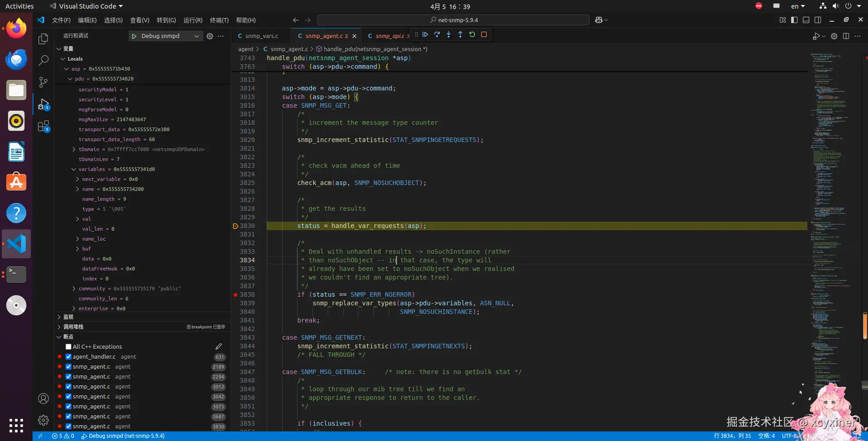Stop the debugger with the red square
This screenshot has height=441, width=868.
484,34
